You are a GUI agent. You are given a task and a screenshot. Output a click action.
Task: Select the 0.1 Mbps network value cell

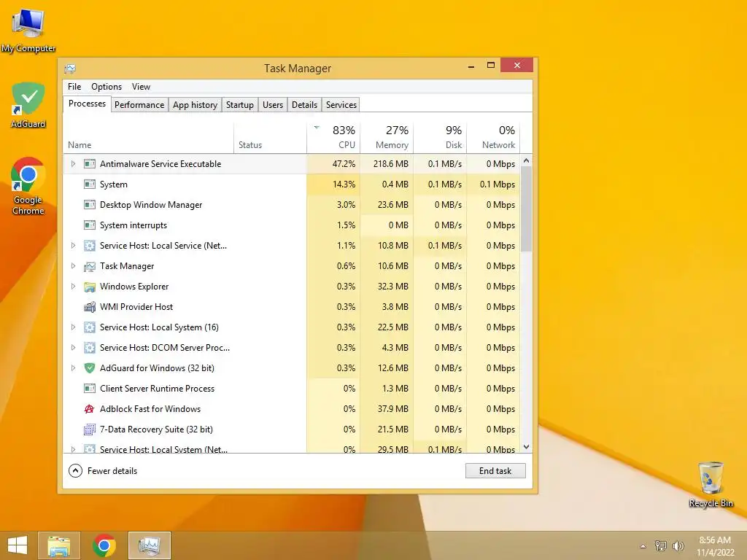point(494,184)
